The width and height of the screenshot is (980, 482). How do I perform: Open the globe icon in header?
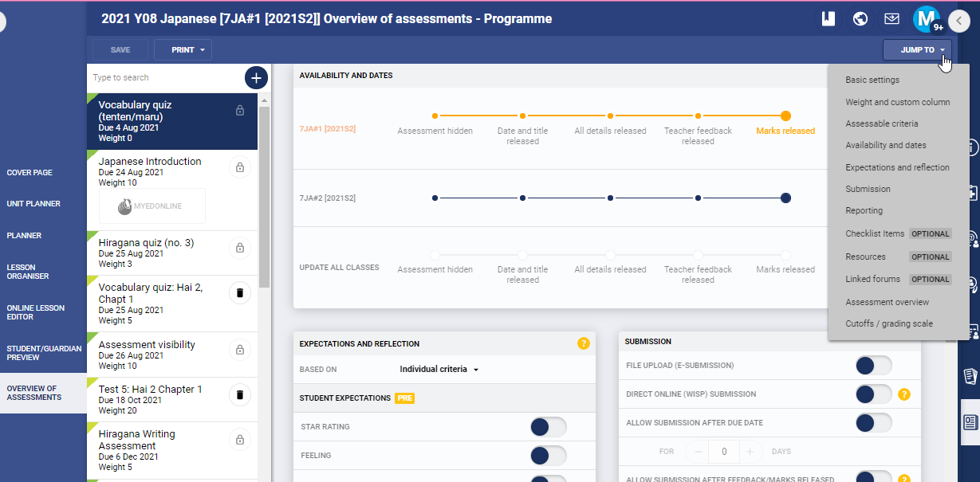860,18
